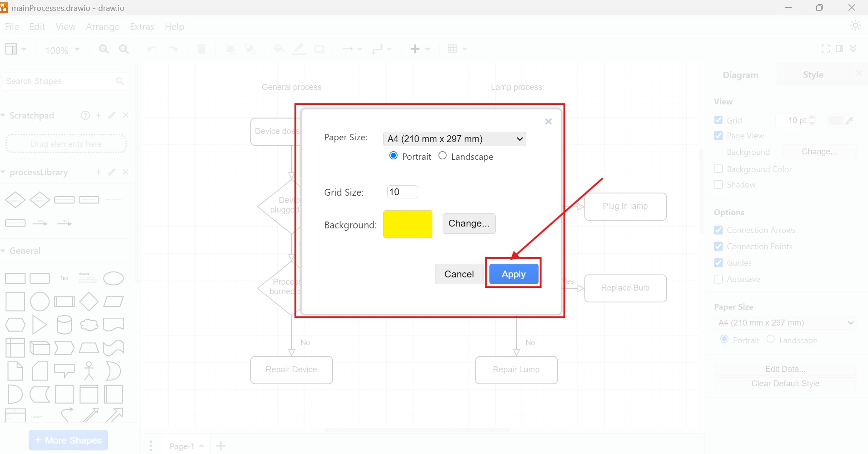Image resolution: width=868 pixels, height=454 pixels.
Task: Click the dark mode toggle icon top right
Action: pos(855,26)
